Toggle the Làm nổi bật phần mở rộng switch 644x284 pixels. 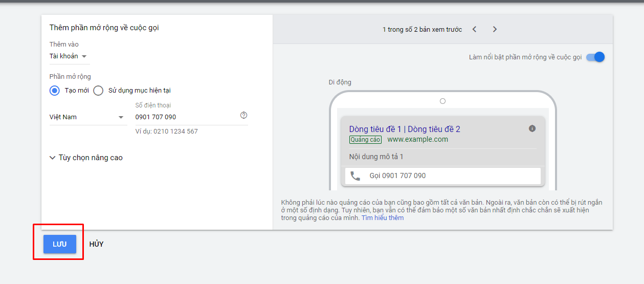pos(595,57)
